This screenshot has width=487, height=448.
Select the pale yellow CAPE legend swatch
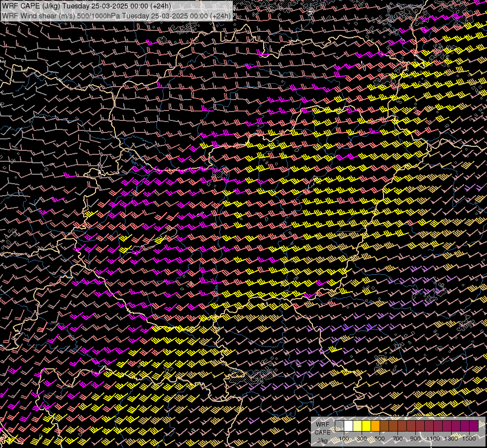(x=358, y=426)
